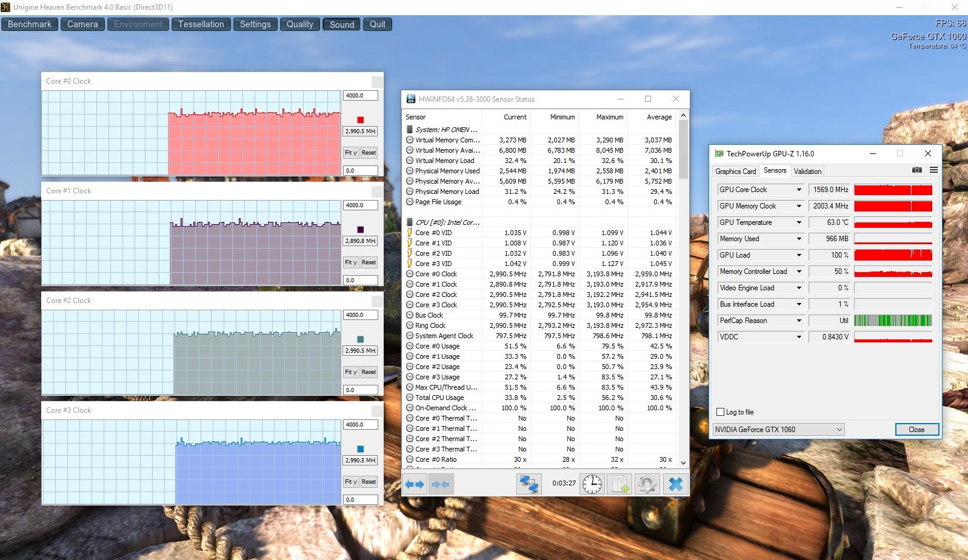
Task: Select the Sensors tab in GPU-Z
Action: point(775,171)
